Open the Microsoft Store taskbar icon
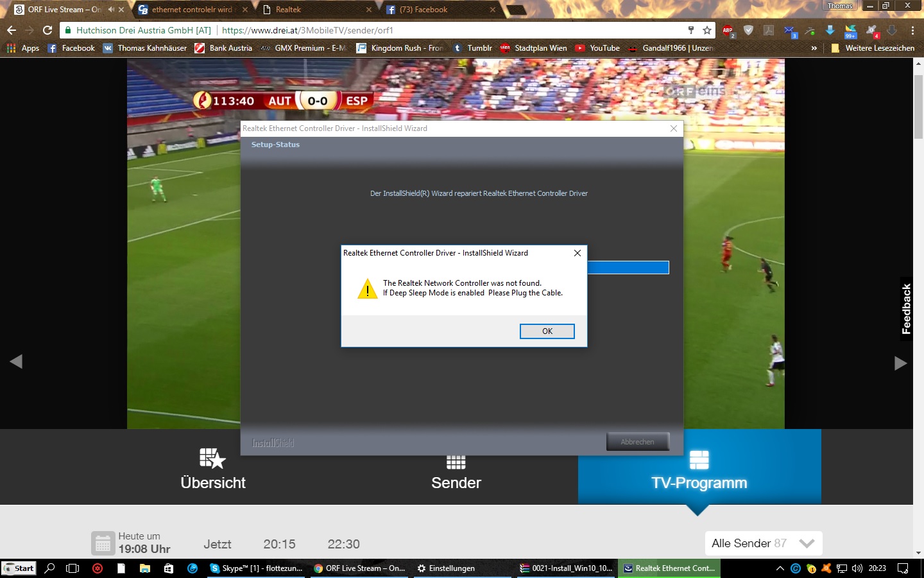The image size is (924, 578). 169,568
